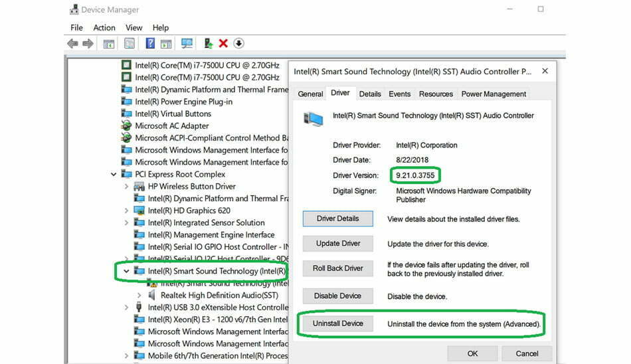Click the Forward arrow toolbar icon

pos(88,43)
